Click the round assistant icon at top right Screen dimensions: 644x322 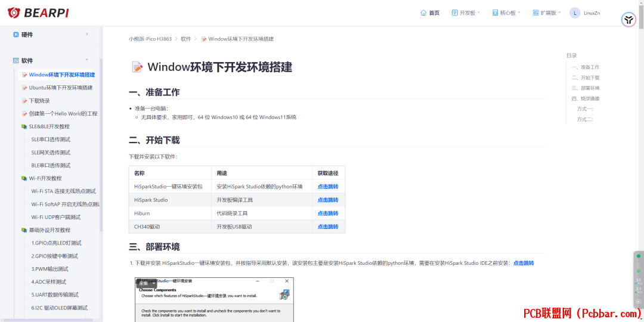pos(628,20)
